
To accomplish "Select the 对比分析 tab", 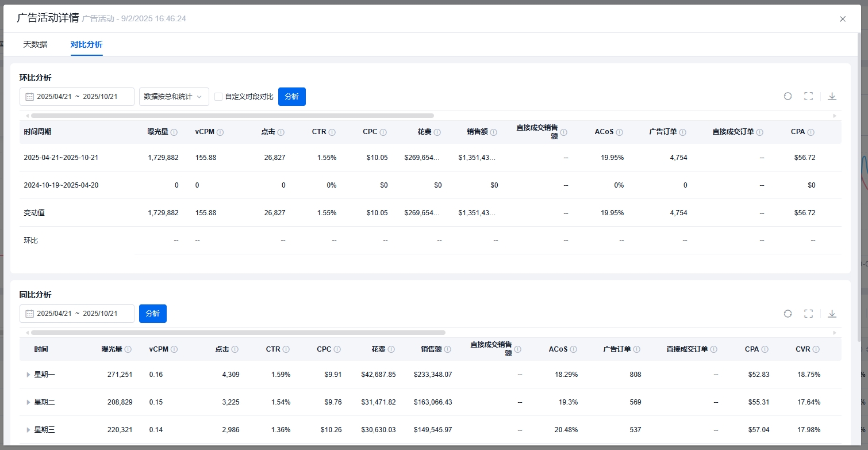I will tap(86, 44).
